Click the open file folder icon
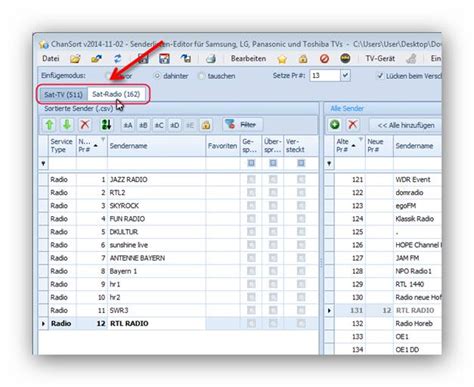This screenshot has width=474, height=387. (x=75, y=59)
